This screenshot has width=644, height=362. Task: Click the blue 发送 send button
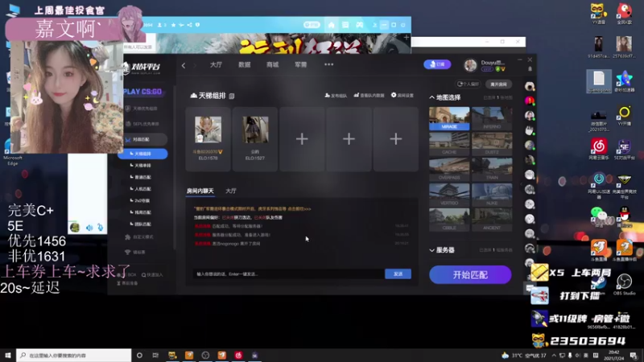click(398, 274)
